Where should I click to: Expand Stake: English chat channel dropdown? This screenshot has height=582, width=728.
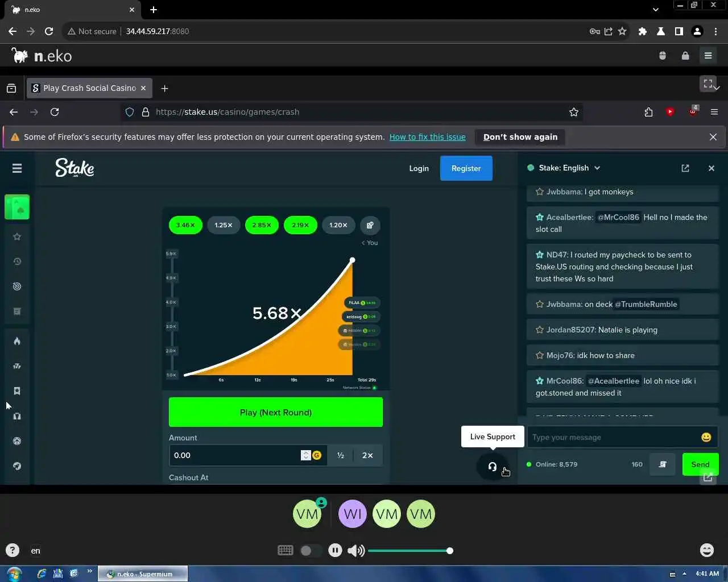[597, 168]
